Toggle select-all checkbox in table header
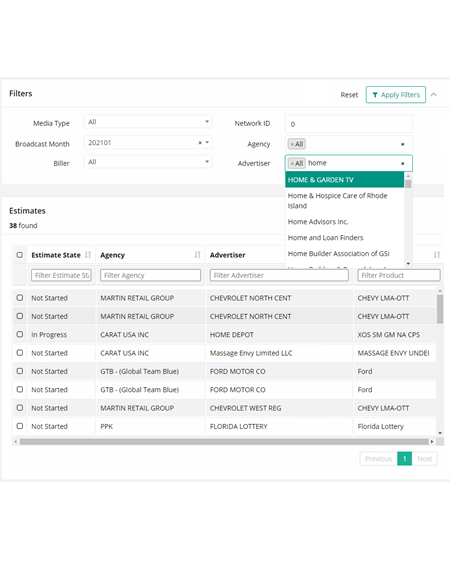450x585 pixels. (x=20, y=255)
